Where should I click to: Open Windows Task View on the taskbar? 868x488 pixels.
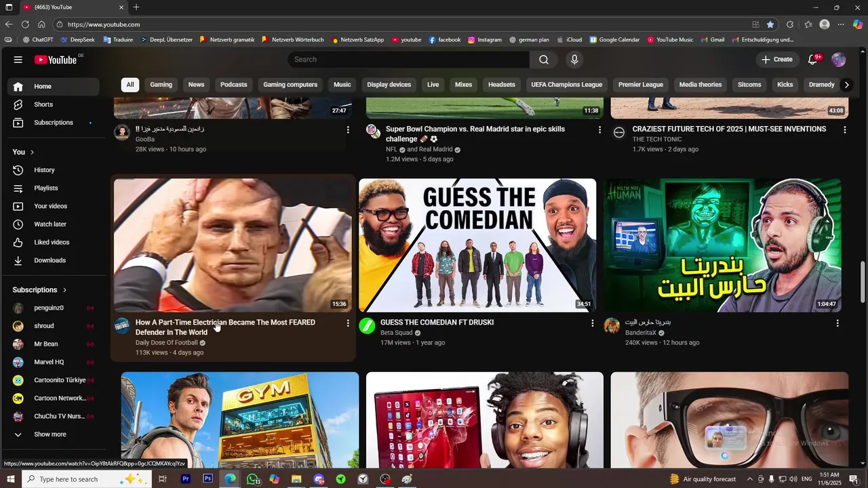(x=163, y=479)
